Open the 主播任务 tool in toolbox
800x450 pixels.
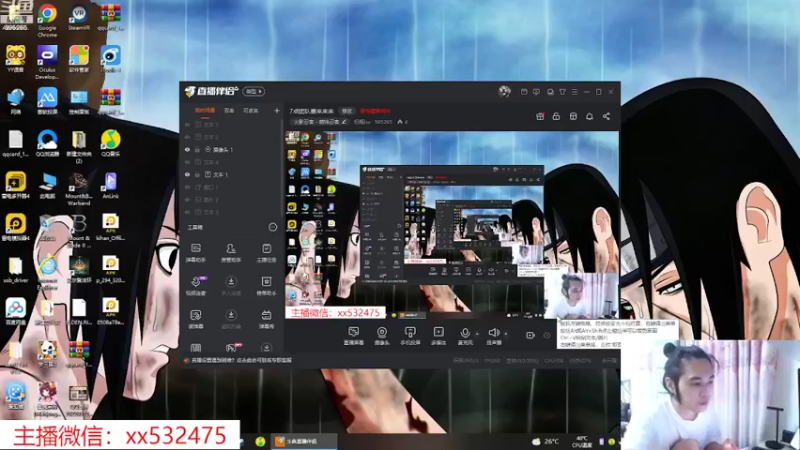point(266,253)
